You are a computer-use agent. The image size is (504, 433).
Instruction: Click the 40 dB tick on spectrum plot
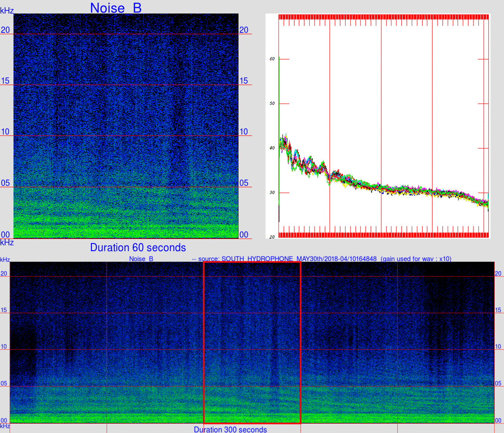(x=272, y=148)
